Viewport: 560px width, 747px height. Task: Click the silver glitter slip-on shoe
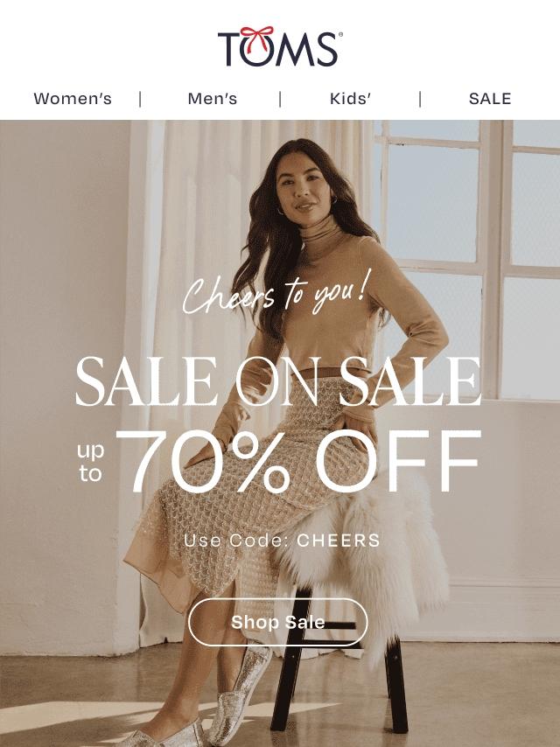240,687
